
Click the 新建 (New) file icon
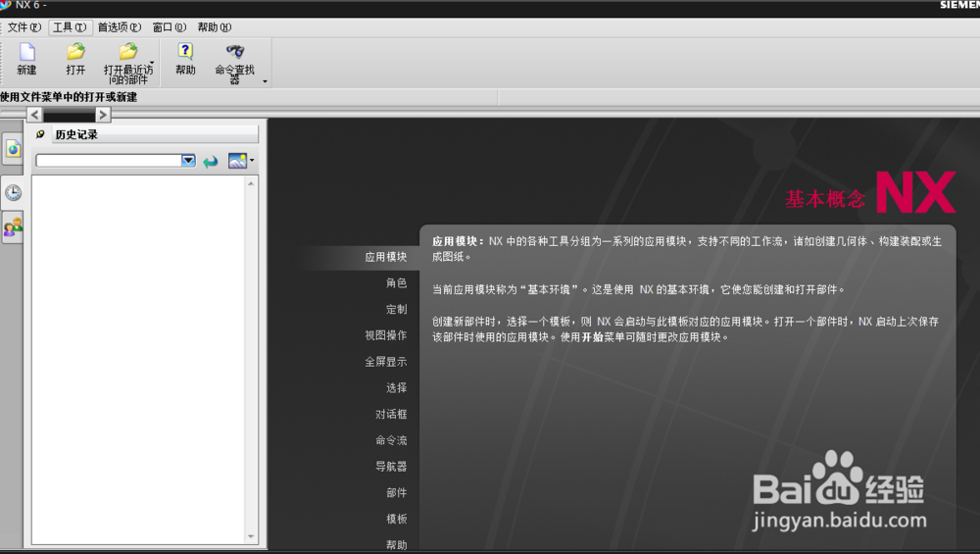click(26, 51)
